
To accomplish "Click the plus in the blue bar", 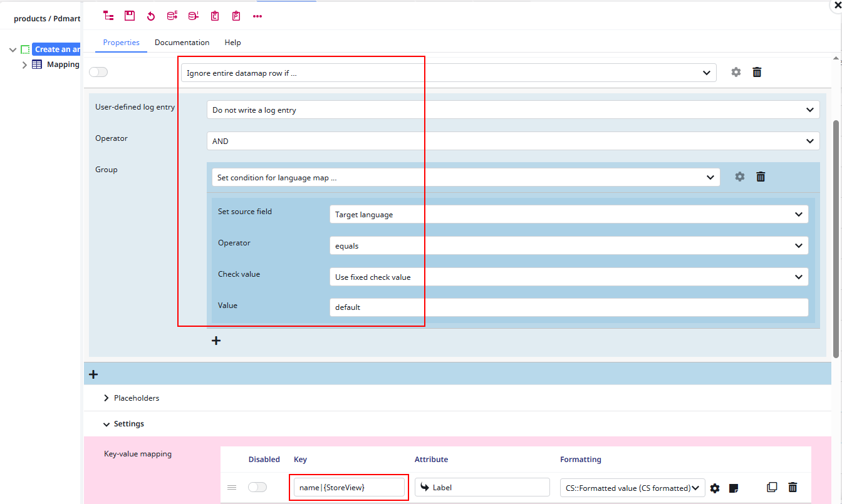I will click(x=93, y=374).
